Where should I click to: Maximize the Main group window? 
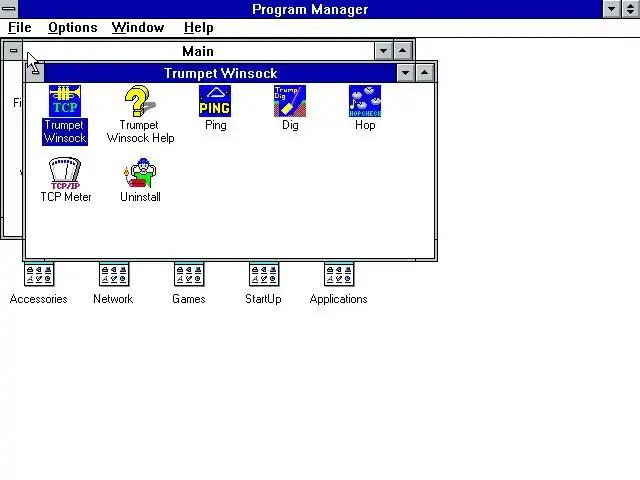coord(402,51)
